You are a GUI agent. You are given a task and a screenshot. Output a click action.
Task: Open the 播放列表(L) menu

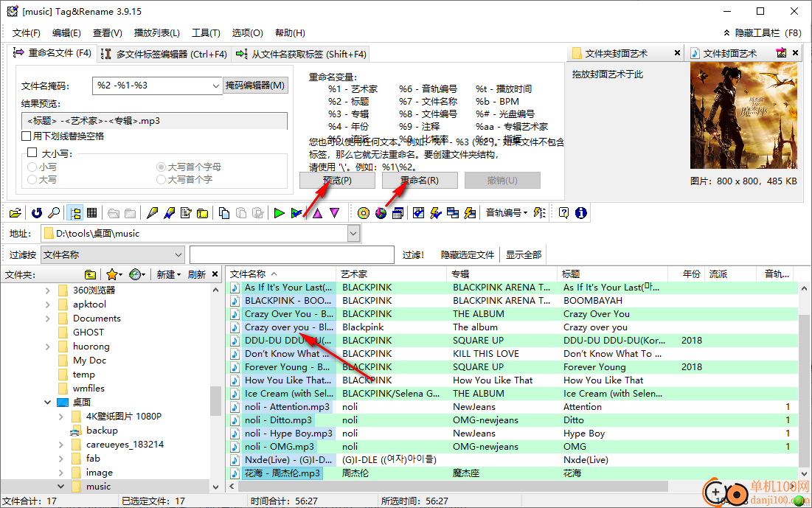157,33
